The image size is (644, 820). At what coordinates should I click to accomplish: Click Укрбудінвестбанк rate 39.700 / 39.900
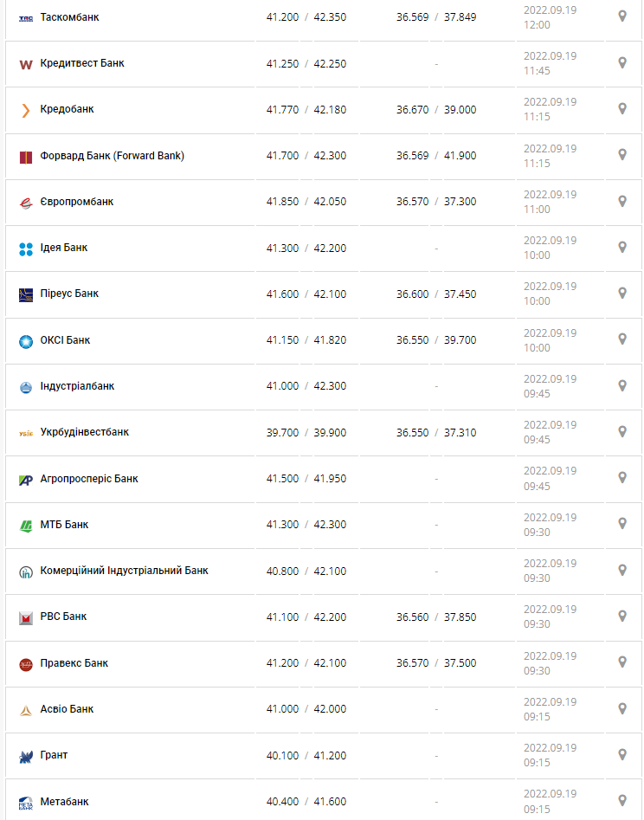click(306, 432)
